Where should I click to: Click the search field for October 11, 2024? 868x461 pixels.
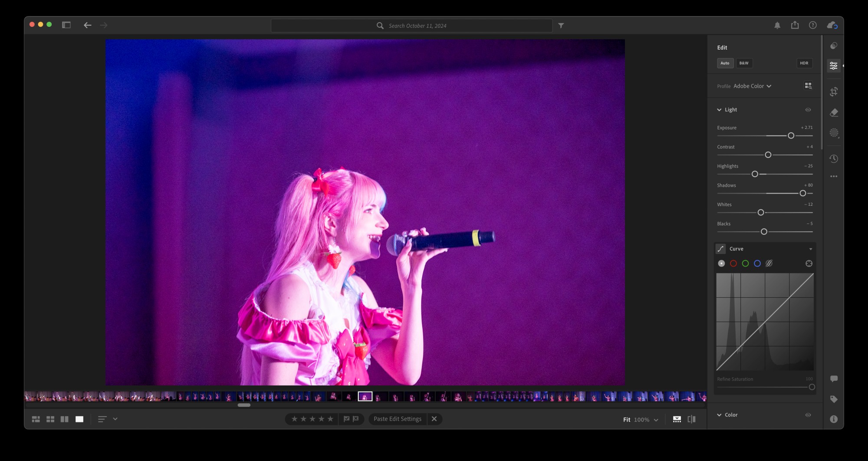pos(417,26)
